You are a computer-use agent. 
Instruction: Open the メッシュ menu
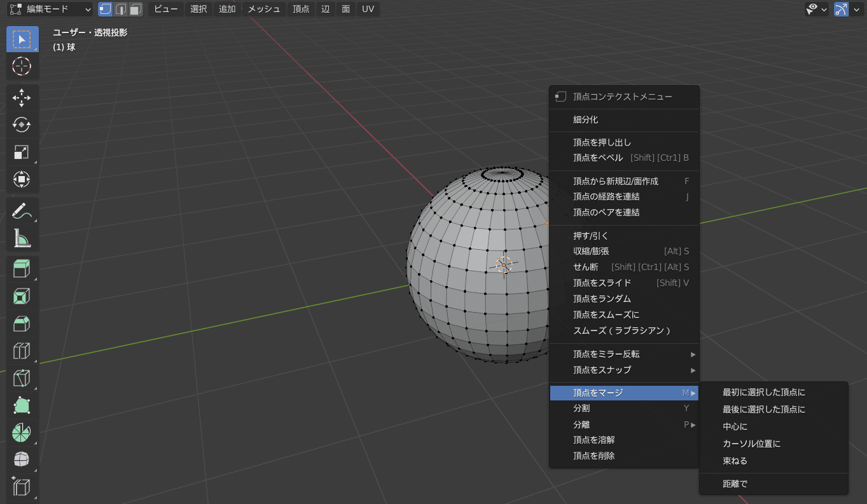click(264, 9)
